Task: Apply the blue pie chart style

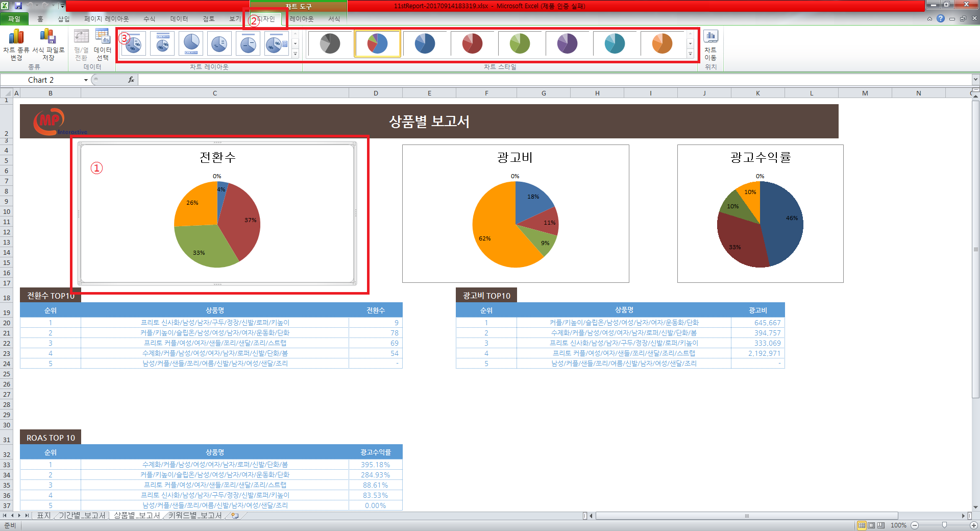Action: point(425,43)
